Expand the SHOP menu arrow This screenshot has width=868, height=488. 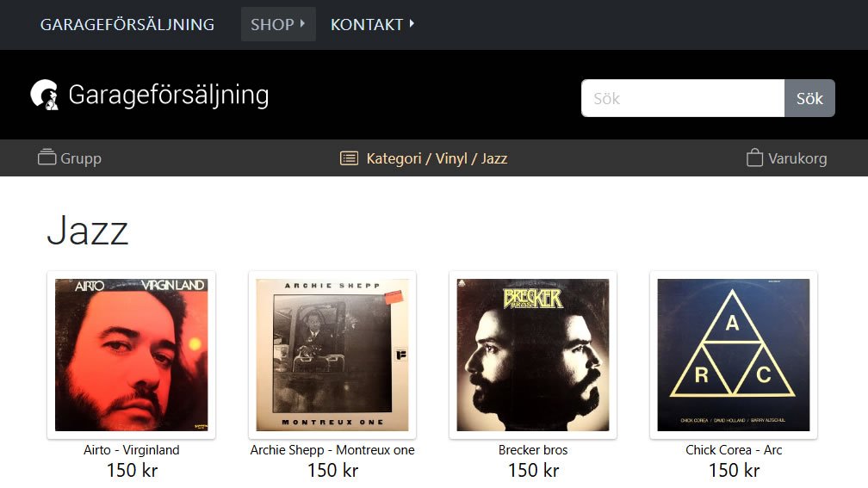tap(302, 24)
